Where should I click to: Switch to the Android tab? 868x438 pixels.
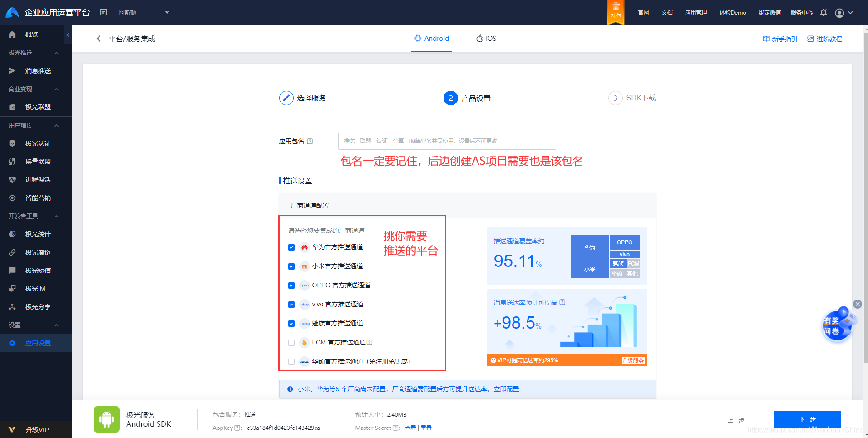(431, 39)
